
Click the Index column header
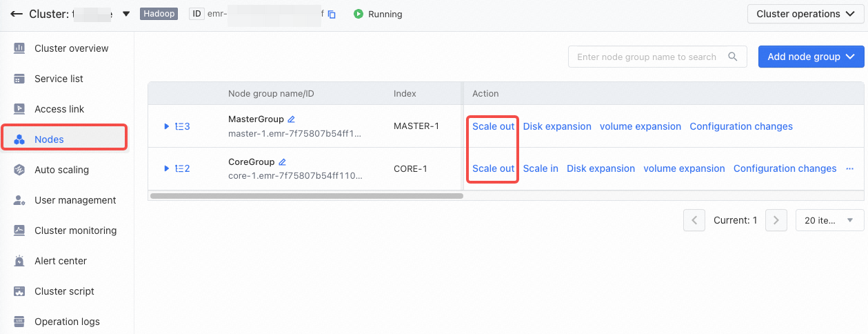405,93
